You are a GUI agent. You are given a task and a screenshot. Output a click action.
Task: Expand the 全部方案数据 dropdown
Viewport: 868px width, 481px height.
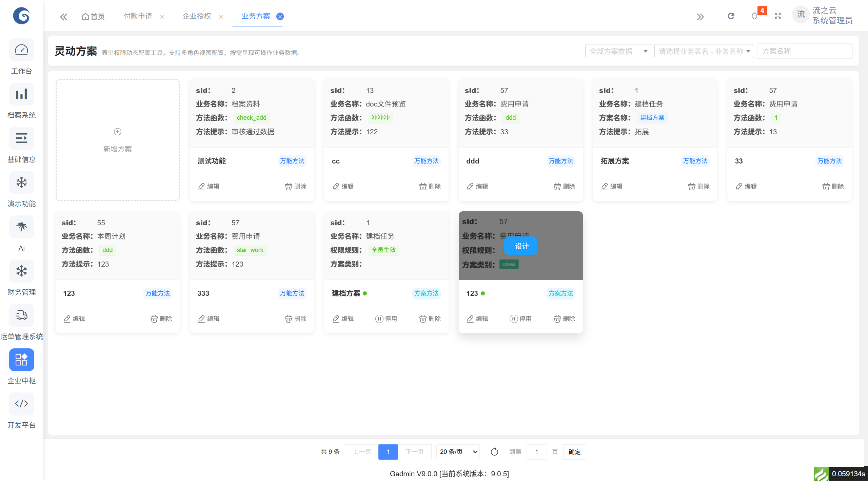618,51
